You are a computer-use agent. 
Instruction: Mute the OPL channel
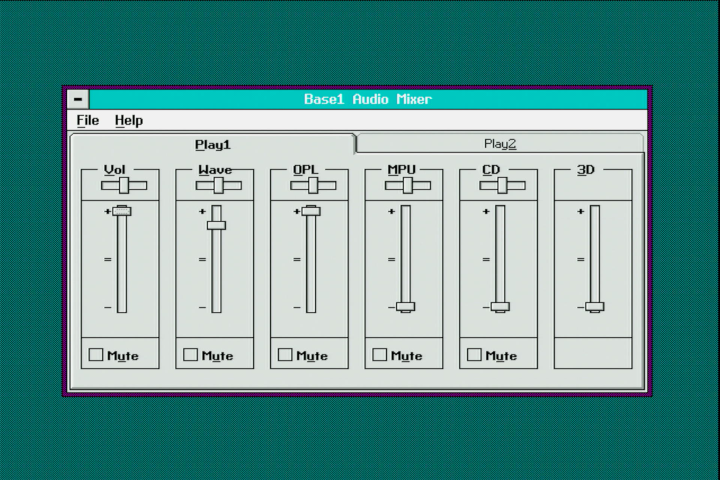coord(285,354)
